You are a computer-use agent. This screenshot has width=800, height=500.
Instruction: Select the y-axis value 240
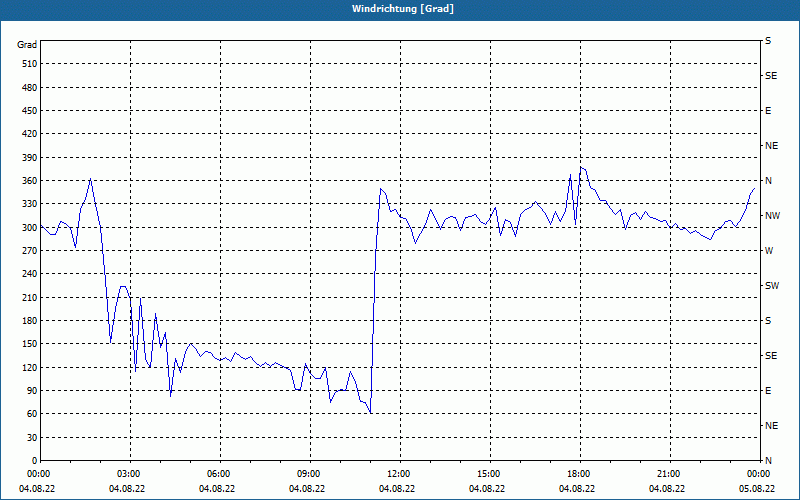click(x=30, y=274)
